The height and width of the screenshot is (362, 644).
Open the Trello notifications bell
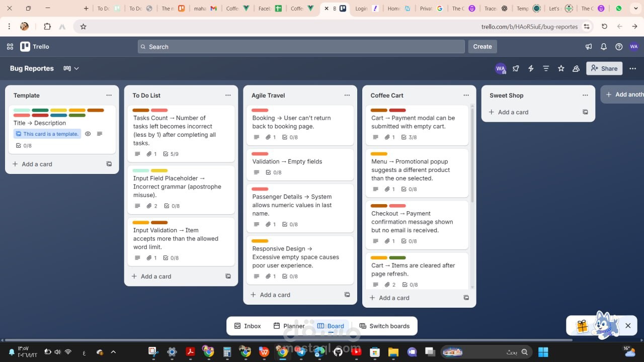(x=604, y=46)
